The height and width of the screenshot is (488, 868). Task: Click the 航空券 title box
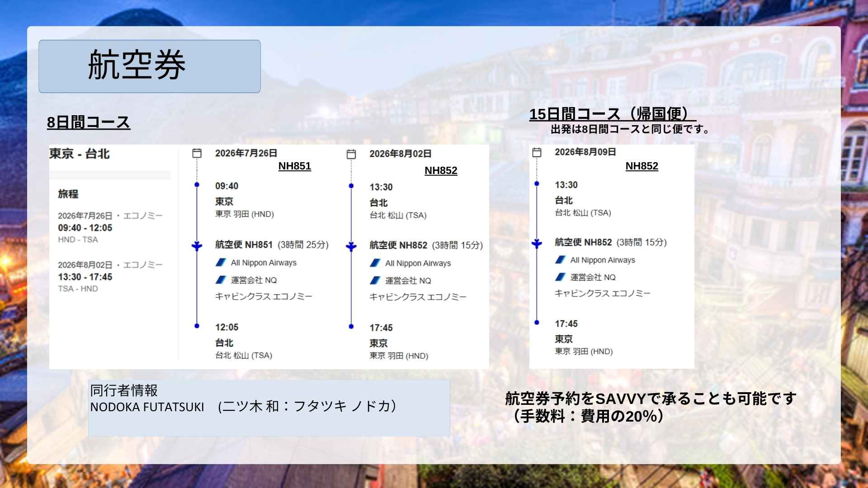[x=150, y=66]
